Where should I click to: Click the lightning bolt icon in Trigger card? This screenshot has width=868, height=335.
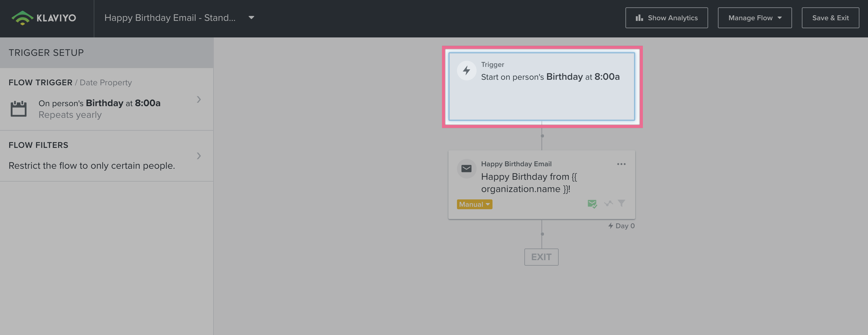coord(466,71)
